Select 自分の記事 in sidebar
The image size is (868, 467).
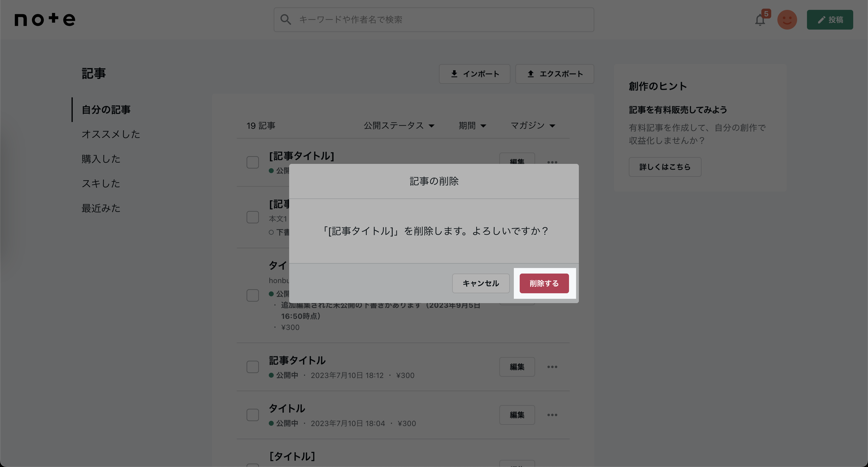click(106, 109)
